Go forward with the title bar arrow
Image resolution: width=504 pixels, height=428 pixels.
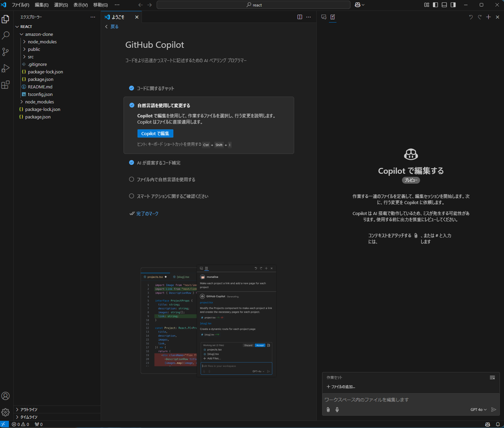pos(149,5)
